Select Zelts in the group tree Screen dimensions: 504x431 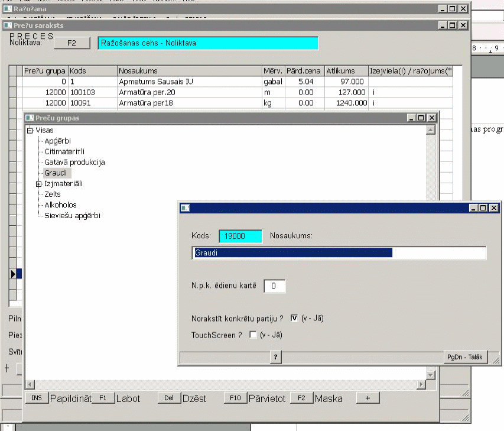pyautogui.click(x=53, y=195)
